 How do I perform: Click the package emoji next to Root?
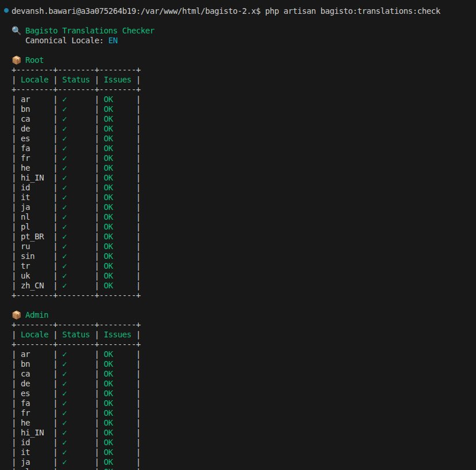pyautogui.click(x=16, y=60)
